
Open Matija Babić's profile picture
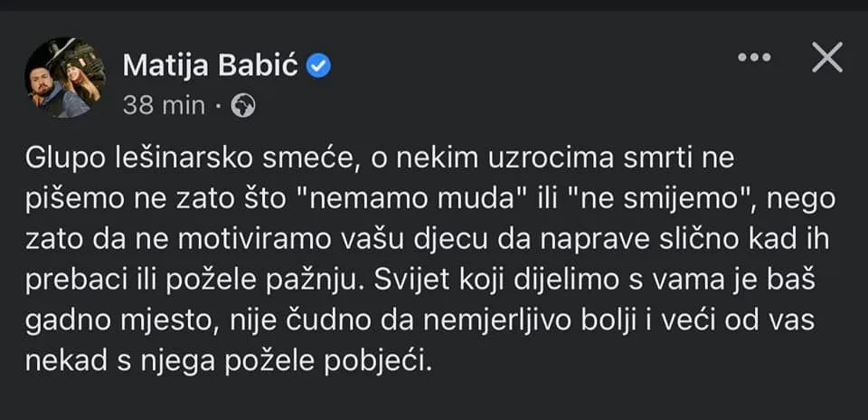[x=65, y=78]
